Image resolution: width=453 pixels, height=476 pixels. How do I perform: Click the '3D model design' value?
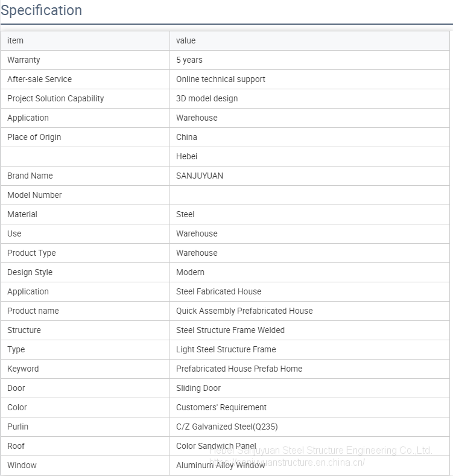[x=207, y=98]
